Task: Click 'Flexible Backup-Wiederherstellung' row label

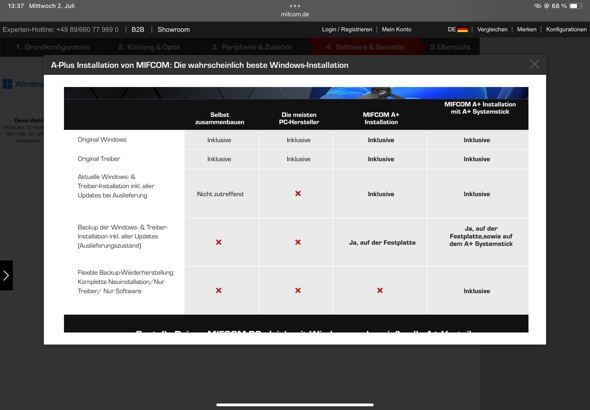Action: pos(126,282)
